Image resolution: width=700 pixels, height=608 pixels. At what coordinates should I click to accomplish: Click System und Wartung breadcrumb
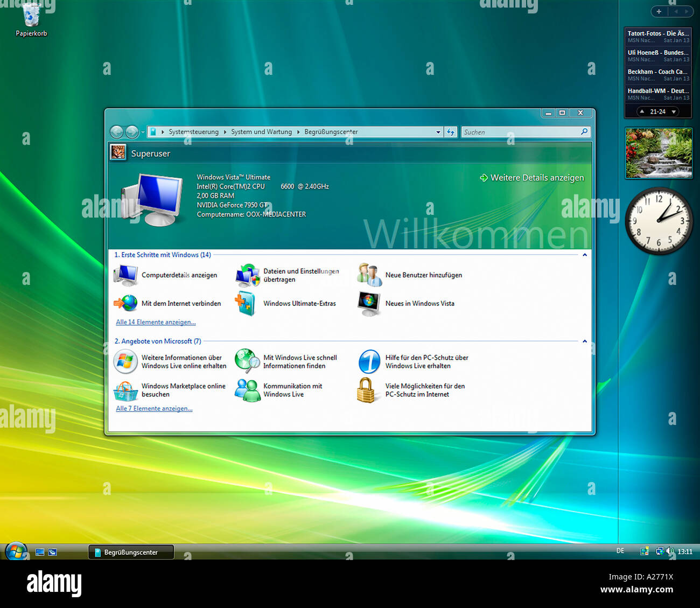(261, 132)
